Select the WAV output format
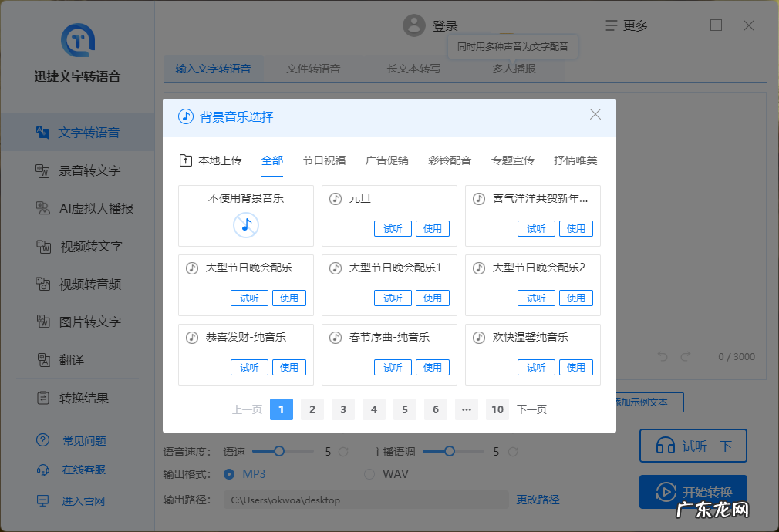Screen dimensions: 779x532 click(x=369, y=473)
